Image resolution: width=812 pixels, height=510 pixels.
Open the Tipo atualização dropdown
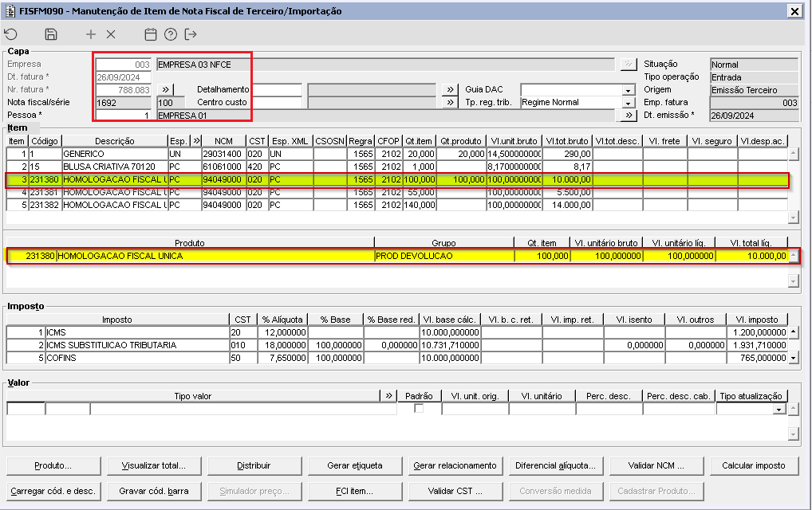point(778,409)
